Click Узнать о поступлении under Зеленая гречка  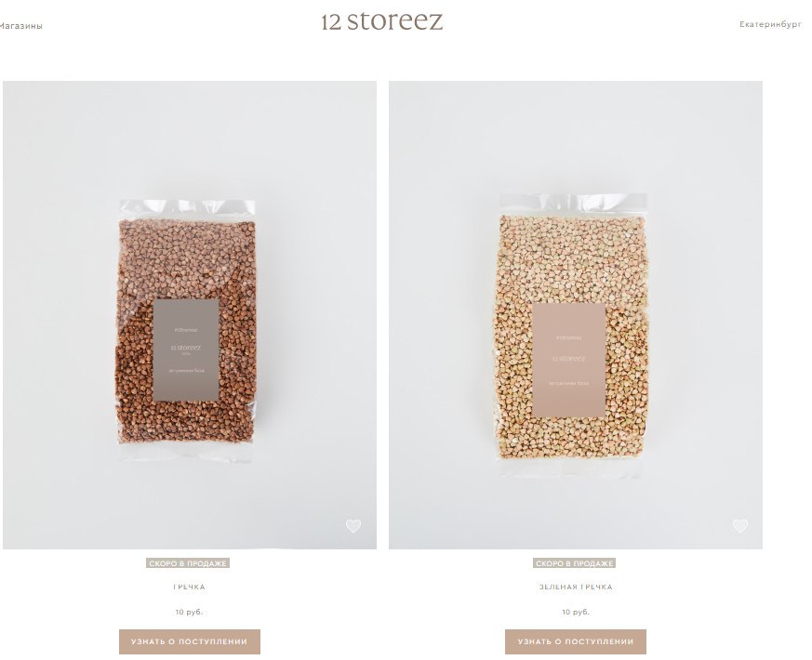576,642
